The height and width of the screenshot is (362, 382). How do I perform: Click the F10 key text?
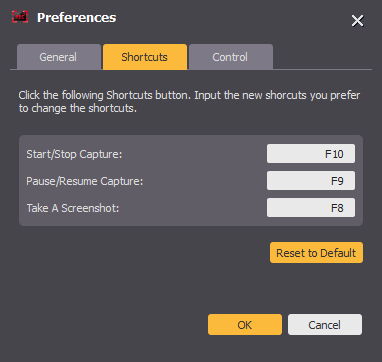[x=334, y=154]
